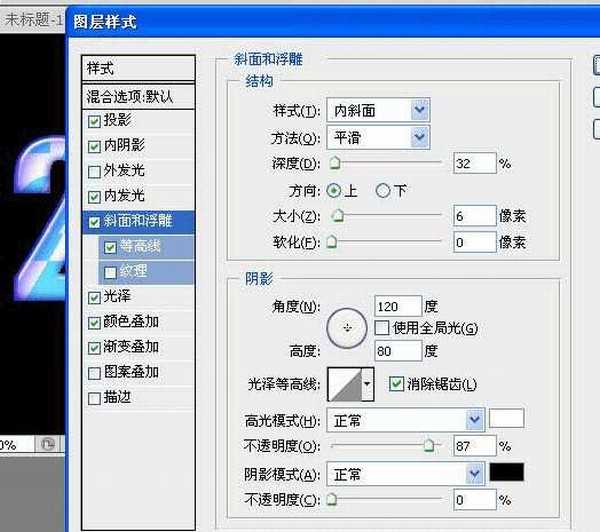Click the 大小 value field showing 6
This screenshot has width=600, height=532.
tap(474, 215)
